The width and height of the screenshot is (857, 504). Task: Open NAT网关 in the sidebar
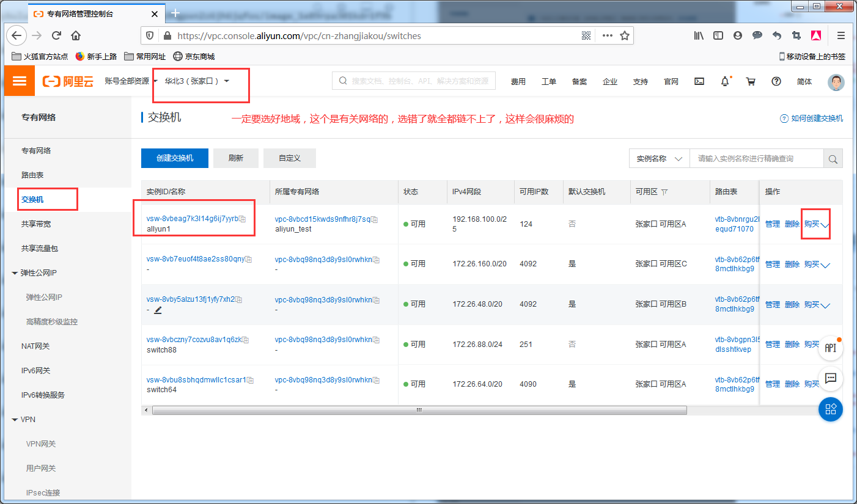tap(35, 346)
